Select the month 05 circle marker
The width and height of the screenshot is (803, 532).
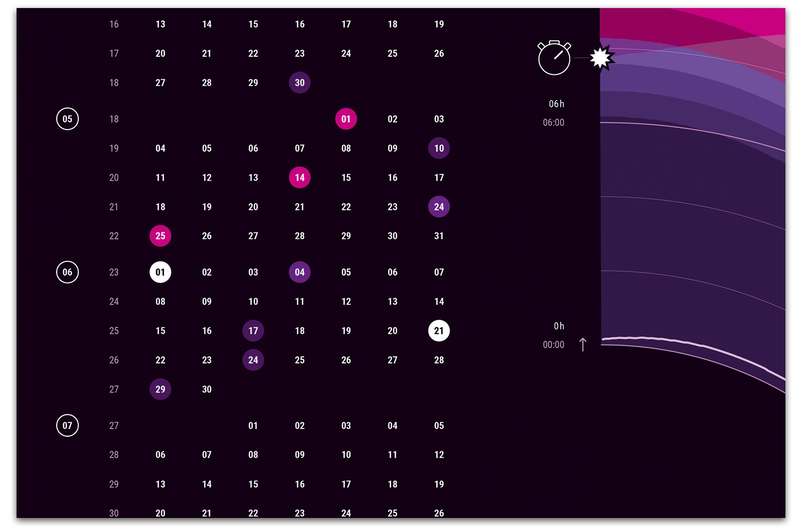pyautogui.click(x=67, y=119)
